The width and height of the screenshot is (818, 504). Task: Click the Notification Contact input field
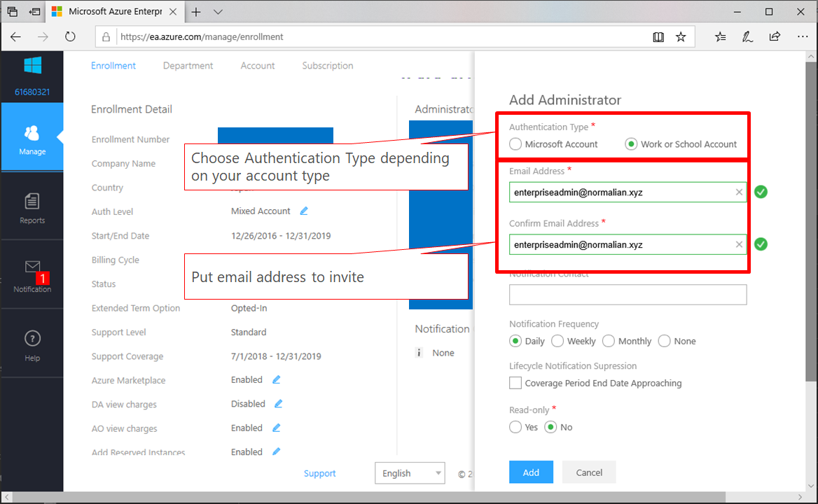tap(628, 295)
